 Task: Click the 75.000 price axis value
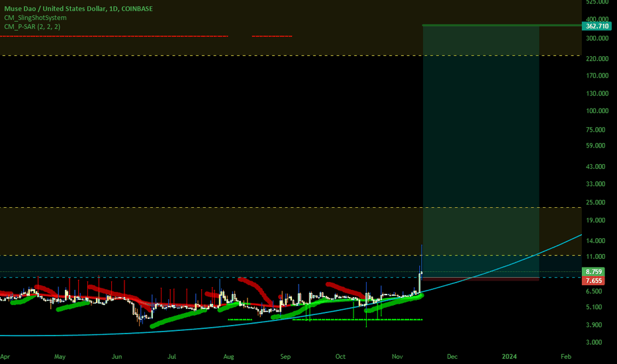[595, 130]
